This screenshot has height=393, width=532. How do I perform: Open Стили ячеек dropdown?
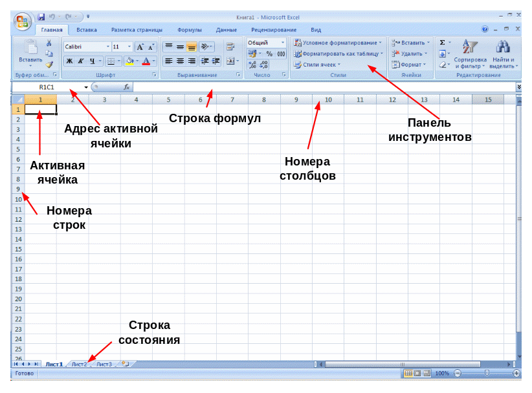(x=317, y=65)
